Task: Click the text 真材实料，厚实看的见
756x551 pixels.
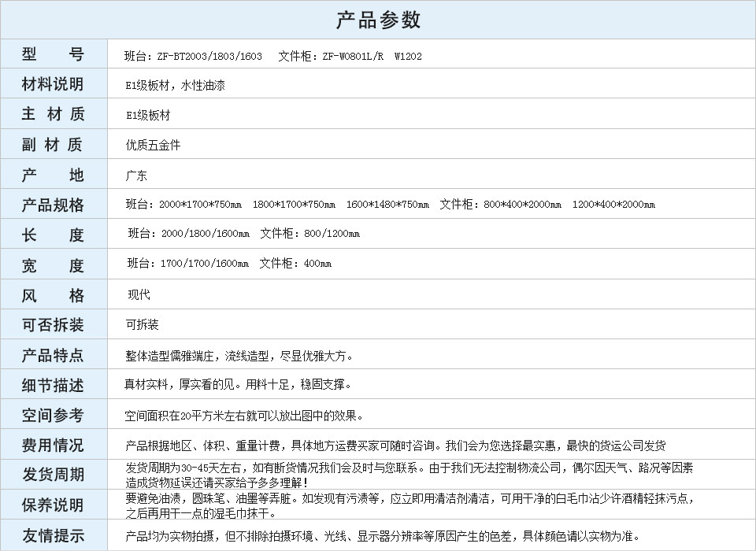Action: coord(180,384)
